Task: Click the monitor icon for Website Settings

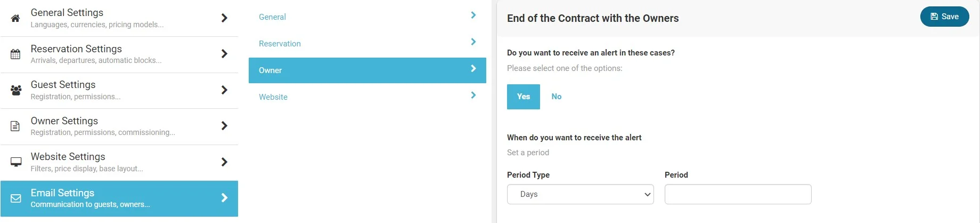Action: point(16,162)
